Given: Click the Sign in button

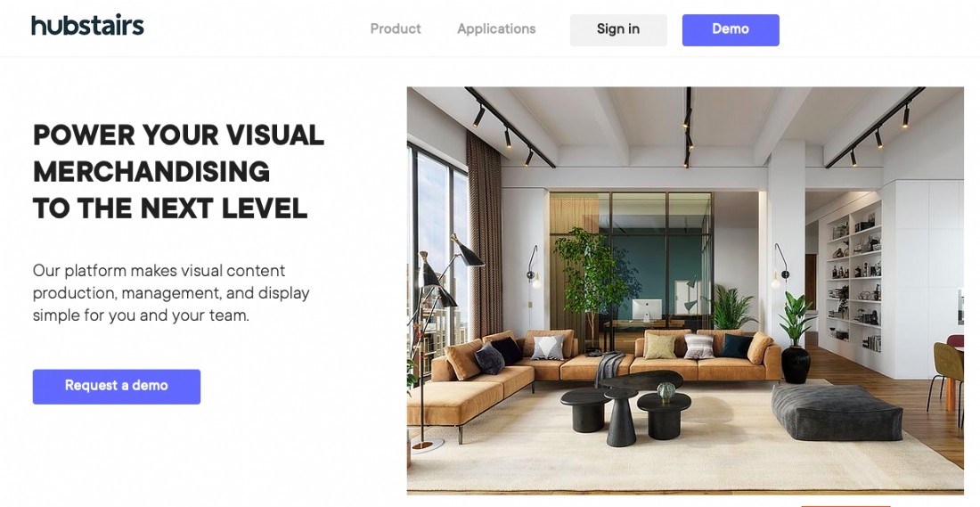Looking at the screenshot, I should point(618,29).
